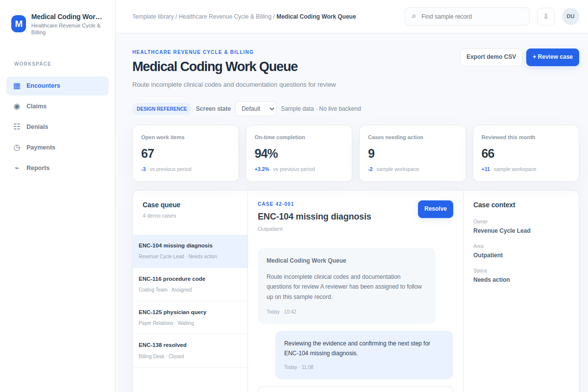Focus the Find sample record field
This screenshot has width=588, height=392.
point(467,16)
